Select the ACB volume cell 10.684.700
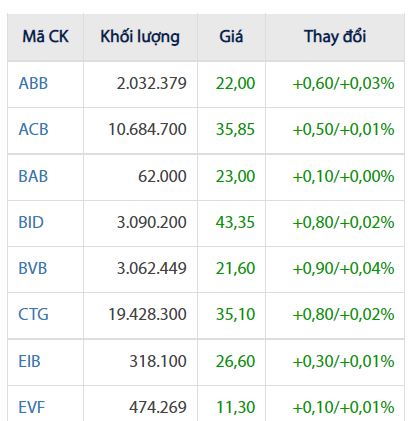Screen dimensions: 416x421 (x=147, y=129)
